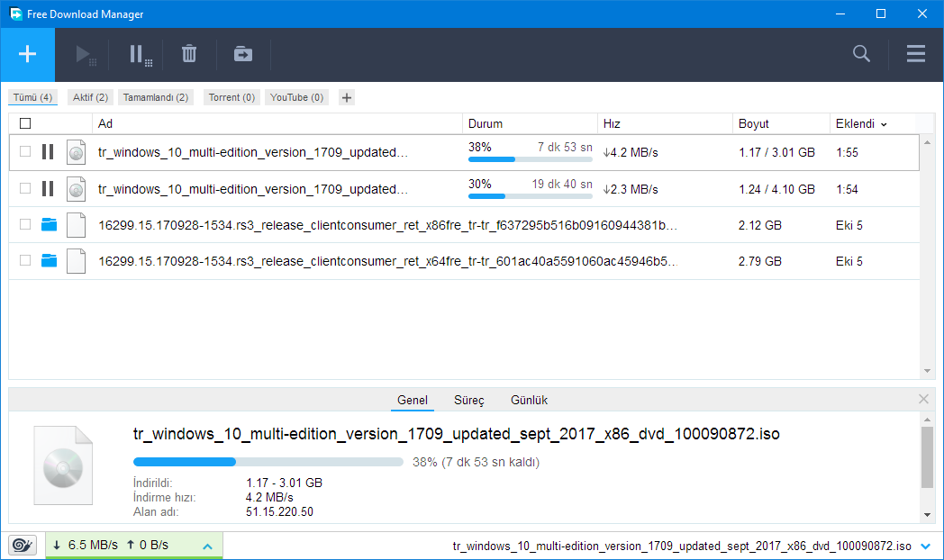Click the add new download plus button
This screenshot has width=944, height=560.
27,54
